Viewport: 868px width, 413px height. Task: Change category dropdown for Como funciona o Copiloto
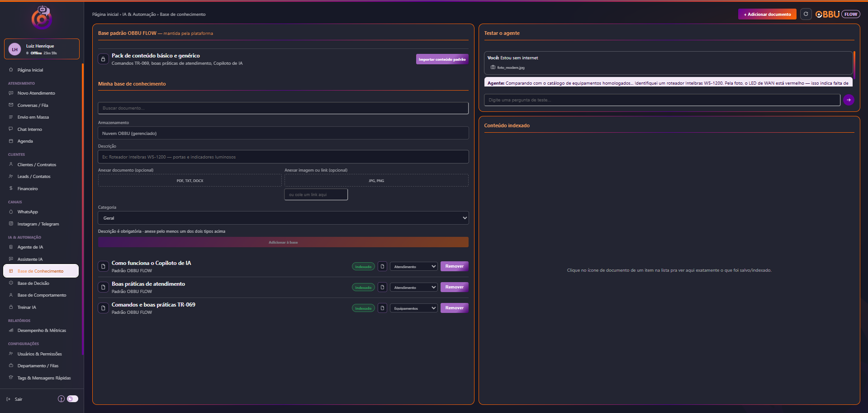click(x=414, y=266)
